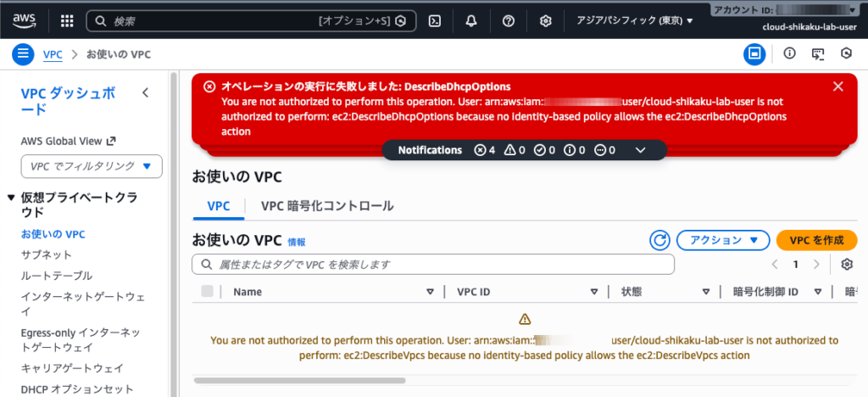868x397 pixels.
Task: Toggle the side navigation hamburger menu
Action: coord(23,54)
